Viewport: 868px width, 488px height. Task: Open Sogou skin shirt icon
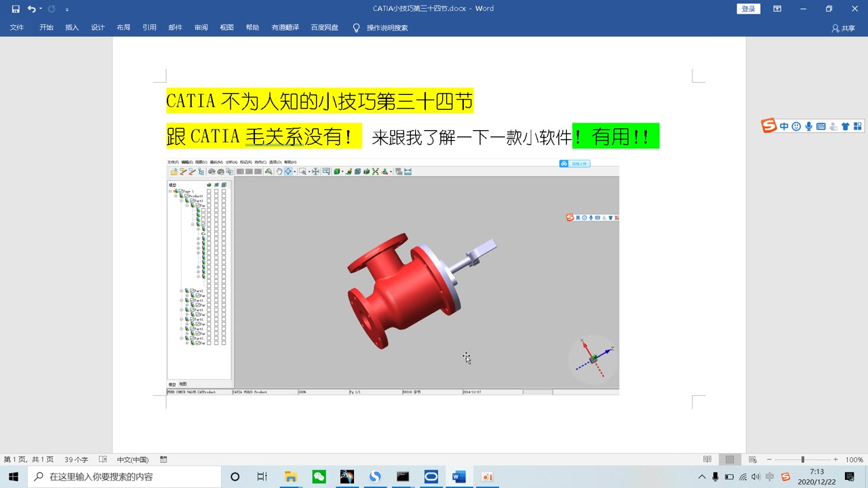click(x=845, y=126)
